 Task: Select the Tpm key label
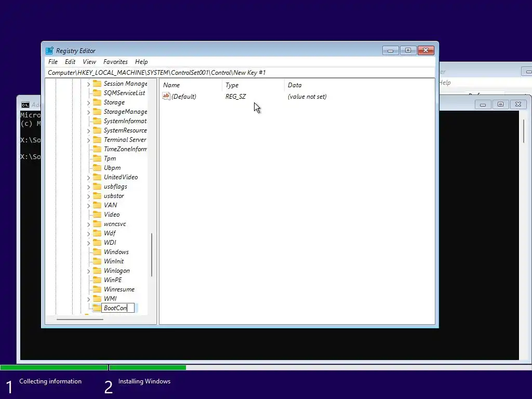click(x=110, y=158)
